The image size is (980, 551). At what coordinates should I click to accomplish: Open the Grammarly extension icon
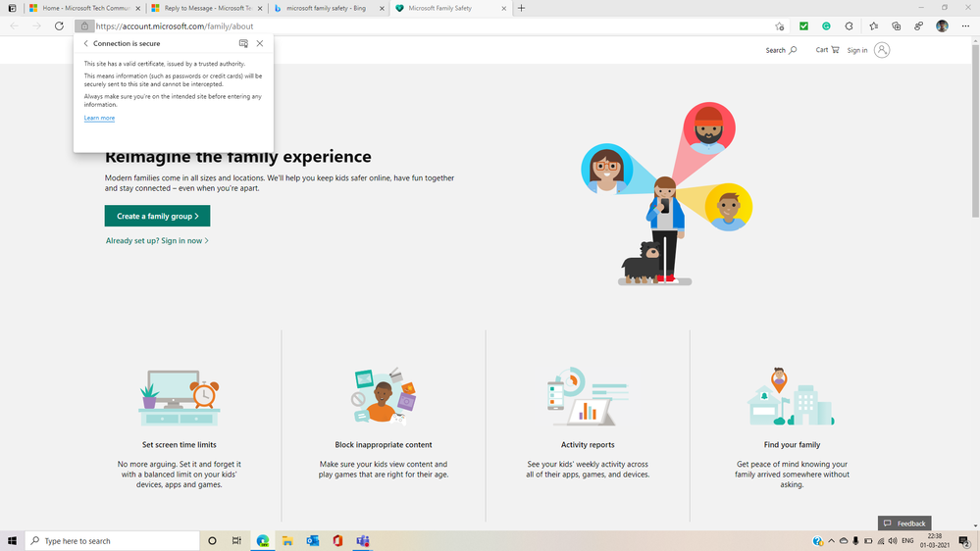click(826, 26)
